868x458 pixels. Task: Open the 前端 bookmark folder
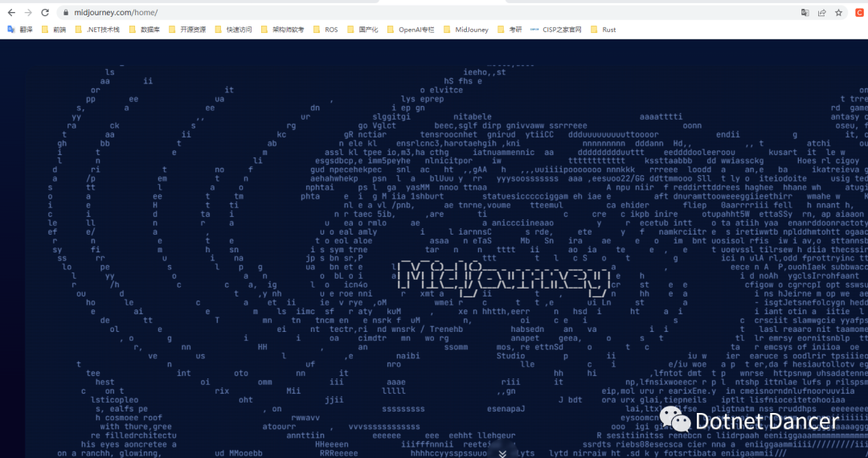point(54,29)
